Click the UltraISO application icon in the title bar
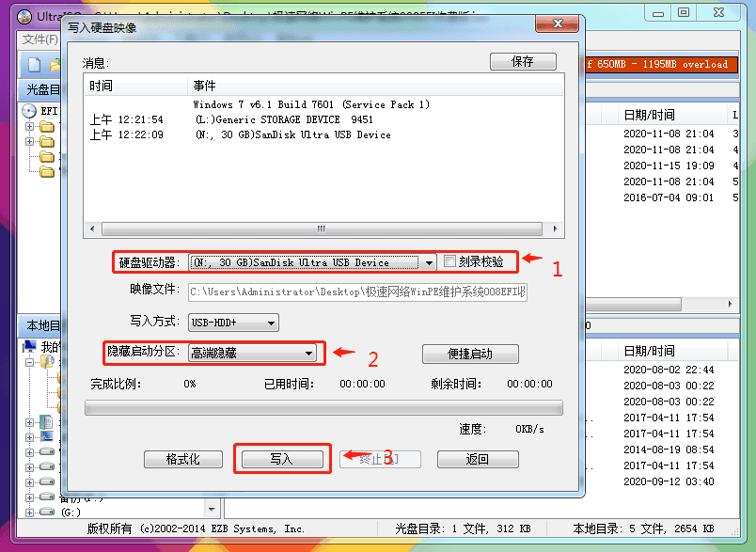This screenshot has width=756, height=552. 23,16
